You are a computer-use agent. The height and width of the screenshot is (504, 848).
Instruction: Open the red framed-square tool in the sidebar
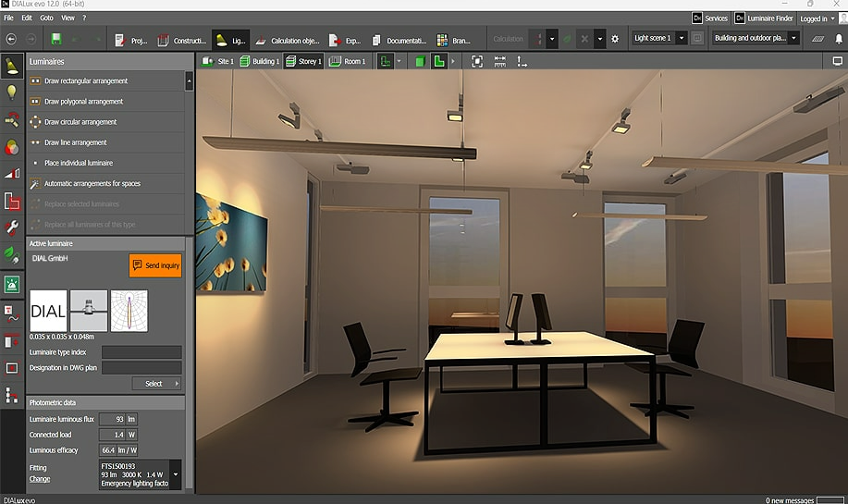pos(12,368)
